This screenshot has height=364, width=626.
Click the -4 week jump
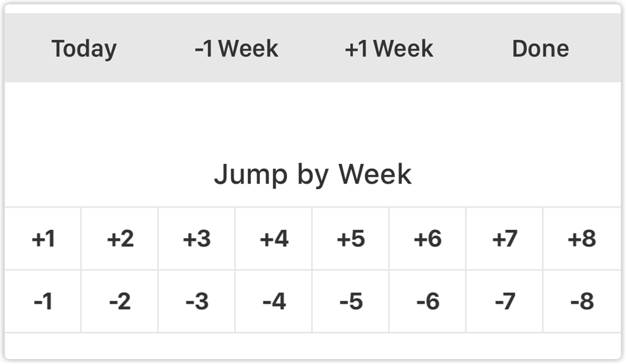(x=274, y=302)
